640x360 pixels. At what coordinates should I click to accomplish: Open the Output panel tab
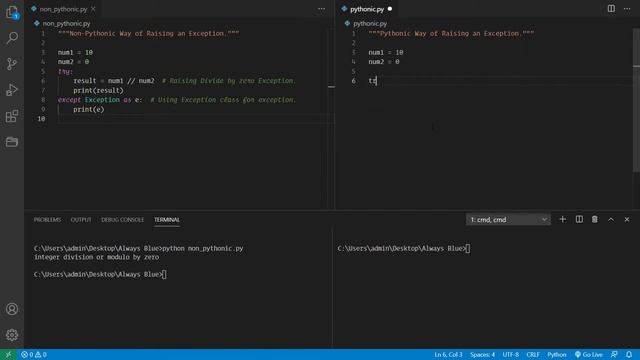tap(81, 220)
